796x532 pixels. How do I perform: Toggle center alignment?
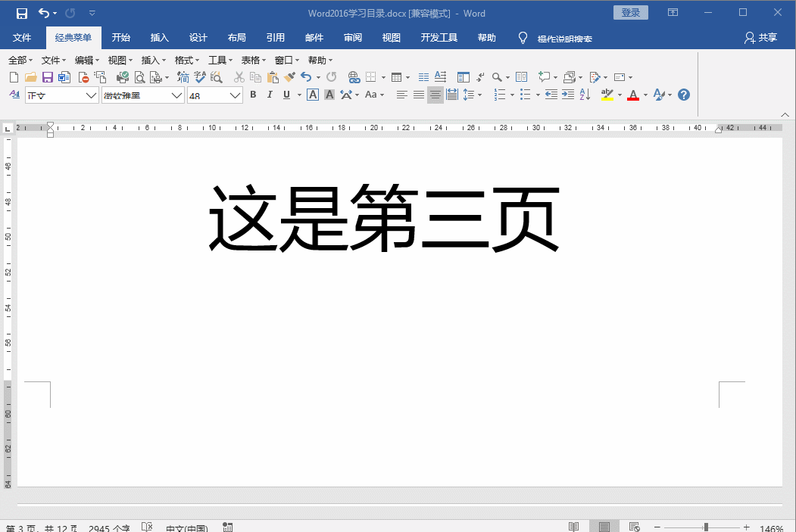click(435, 95)
